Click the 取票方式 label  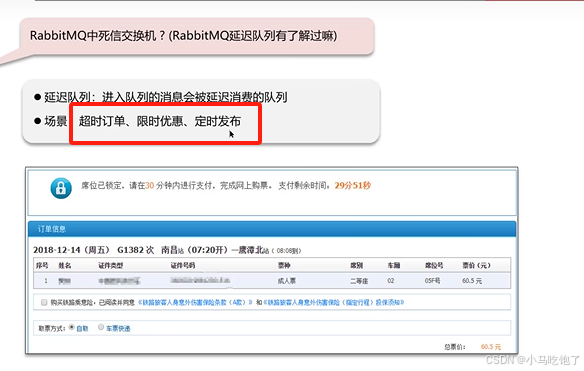51,329
